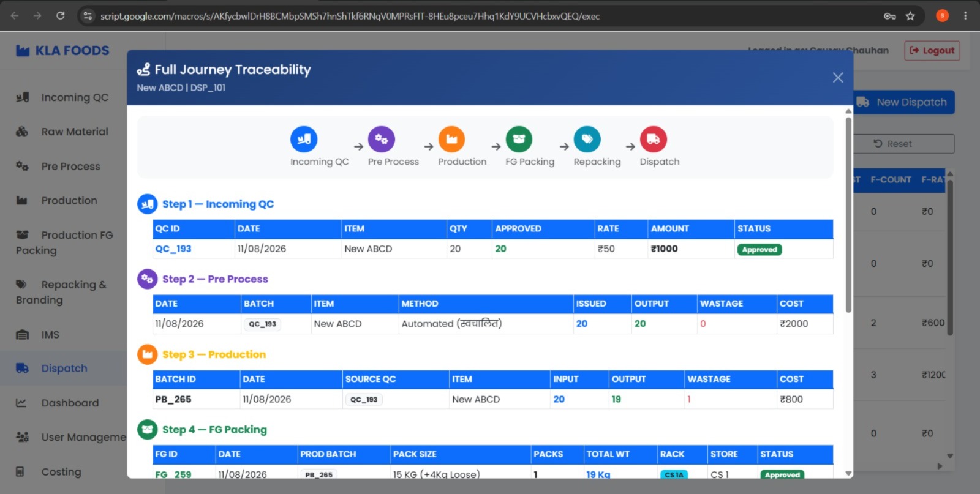Click the browser profile avatar
Viewport: 980px width, 494px height.
tap(942, 16)
